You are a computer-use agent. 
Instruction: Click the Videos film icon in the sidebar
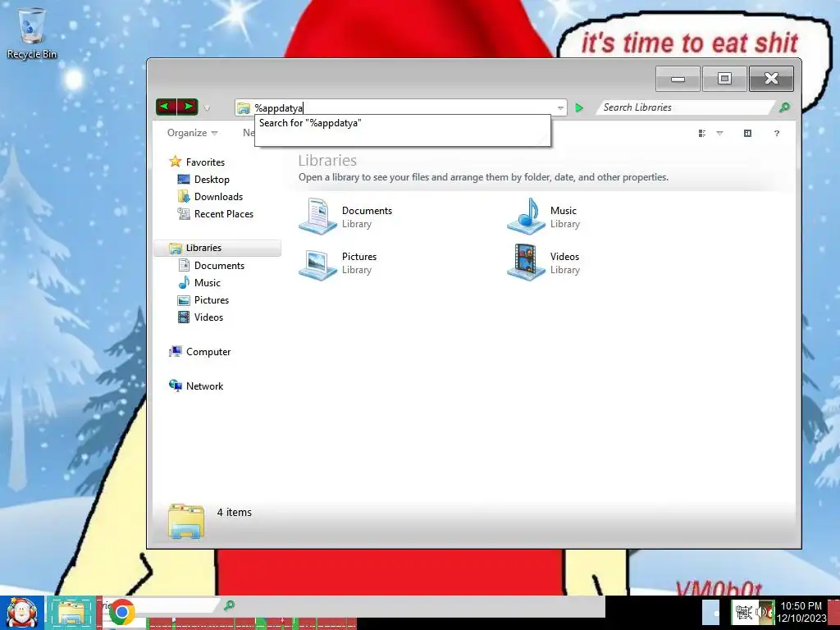(x=183, y=317)
